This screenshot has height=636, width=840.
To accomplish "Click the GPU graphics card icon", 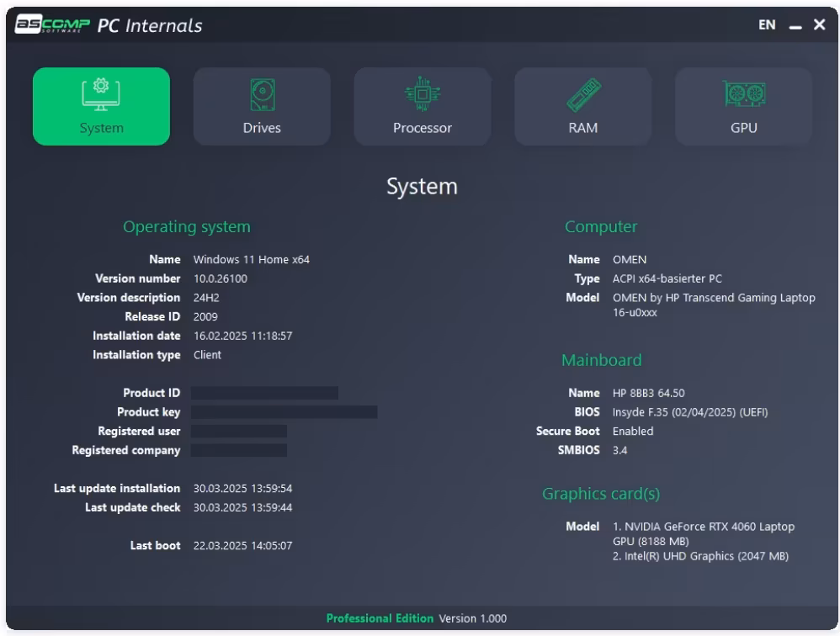I will point(744,93).
